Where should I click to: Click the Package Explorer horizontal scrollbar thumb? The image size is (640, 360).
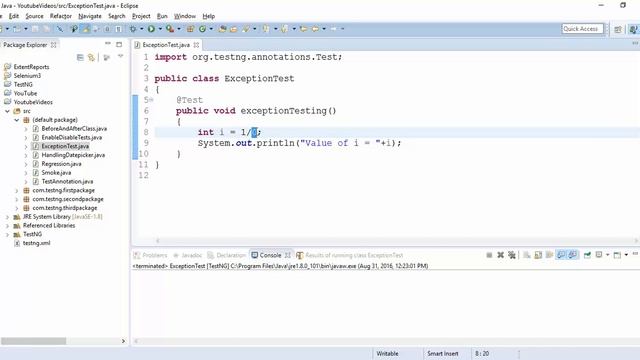point(33,341)
